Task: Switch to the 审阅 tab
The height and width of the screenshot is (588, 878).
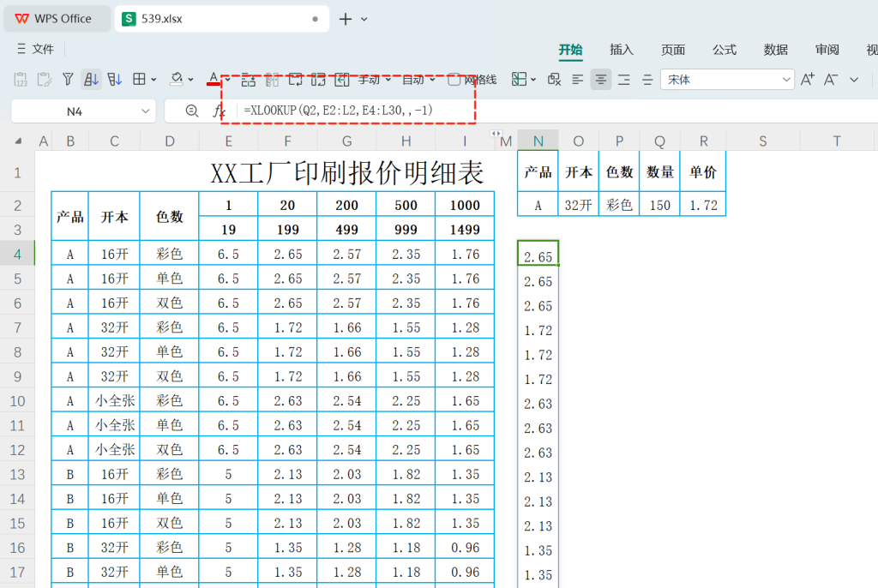Action: coord(827,50)
